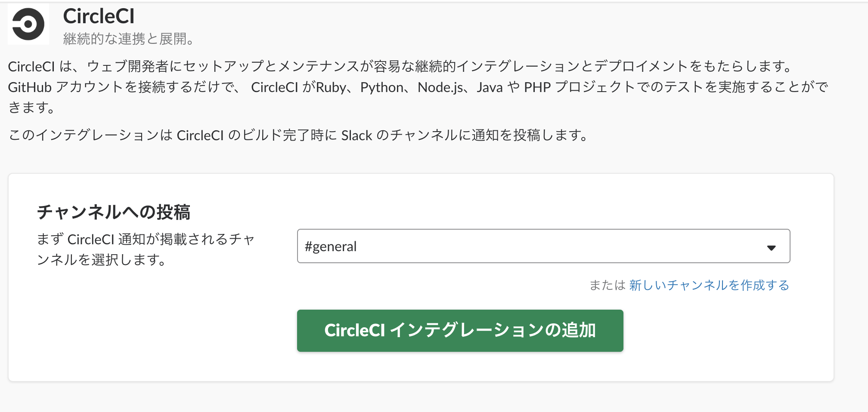Click the word Node.js in the description
The width and height of the screenshot is (868, 412).
[x=440, y=87]
